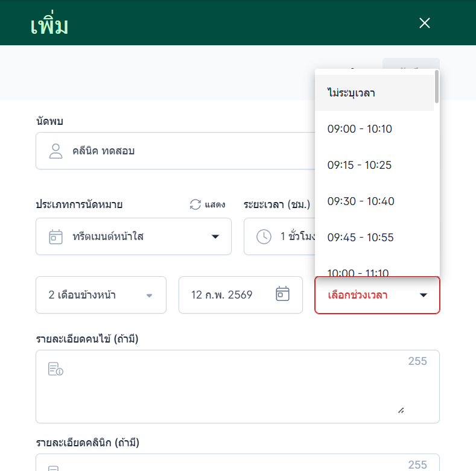Click the patient details note icon
This screenshot has height=471, width=476.
(56, 369)
